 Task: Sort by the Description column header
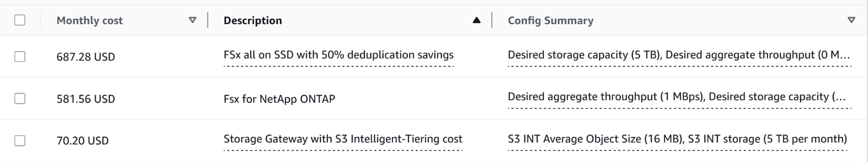[x=253, y=20]
